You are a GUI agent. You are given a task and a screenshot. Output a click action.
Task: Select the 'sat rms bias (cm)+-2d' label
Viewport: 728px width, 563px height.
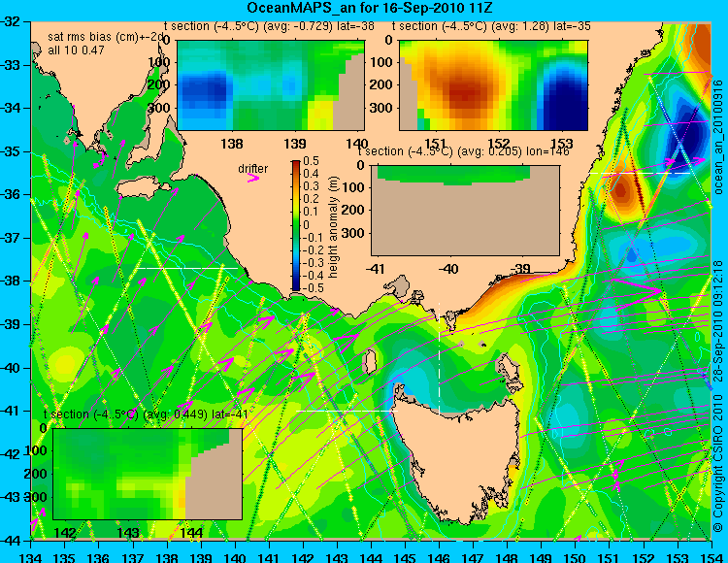point(107,37)
